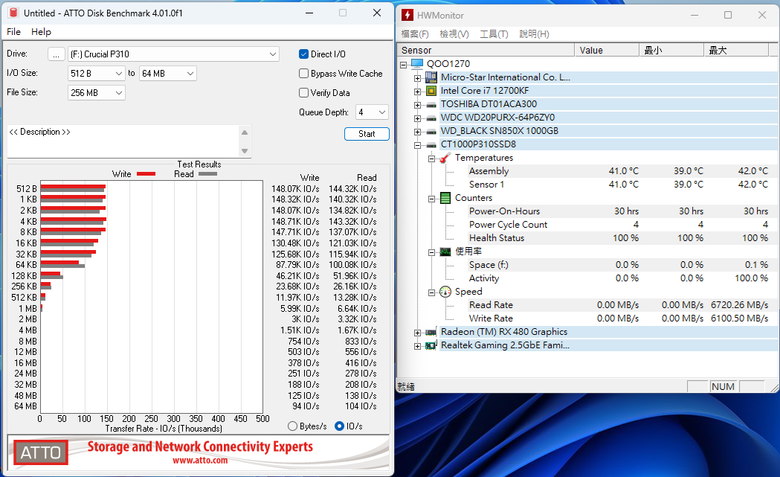Enable the Verify Data checkbox
Screen dimensions: 780x477
pos(303,93)
